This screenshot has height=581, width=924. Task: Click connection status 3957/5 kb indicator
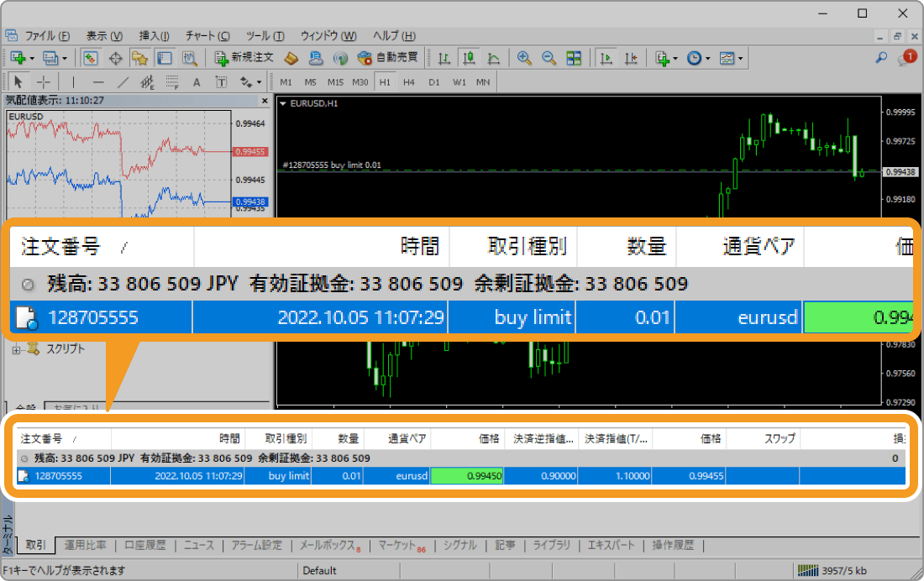(x=832, y=570)
